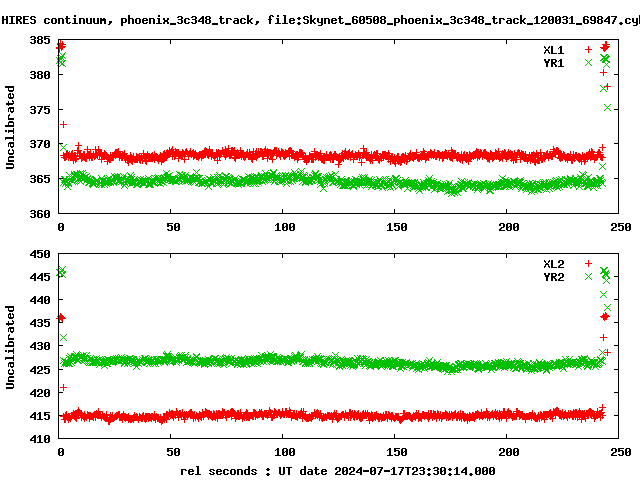
Task: Click the 450 y-axis tick label
Action: pos(40,254)
